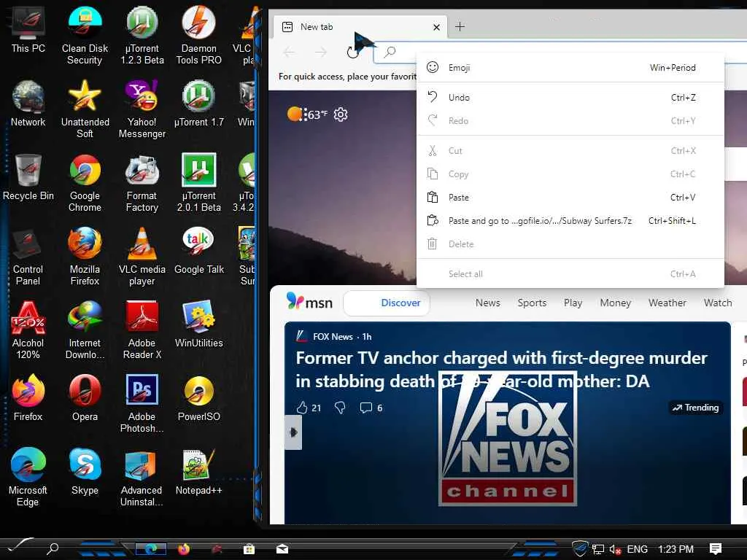747x560 pixels.
Task: Click the browser forward arrow
Action: 321,52
